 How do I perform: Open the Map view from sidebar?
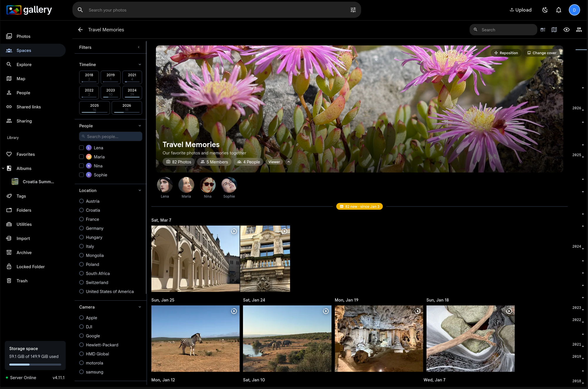pos(21,79)
